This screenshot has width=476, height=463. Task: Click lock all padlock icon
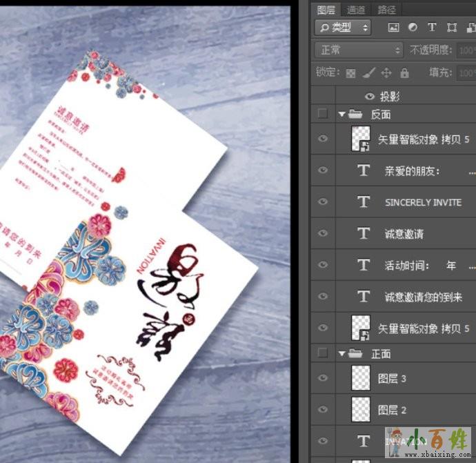pos(404,72)
